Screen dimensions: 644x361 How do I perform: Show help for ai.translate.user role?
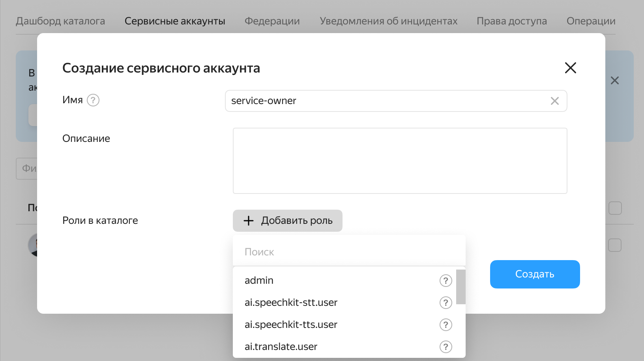446,347
